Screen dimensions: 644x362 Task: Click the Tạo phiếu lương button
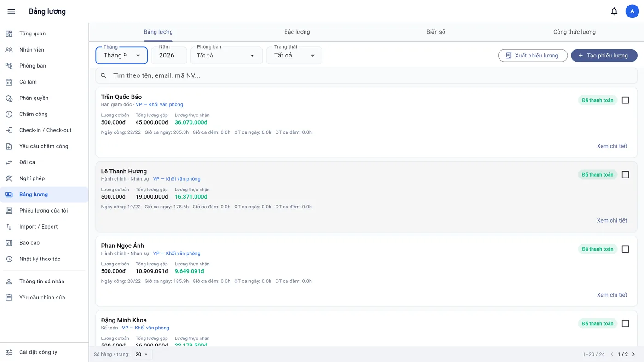coord(604,56)
